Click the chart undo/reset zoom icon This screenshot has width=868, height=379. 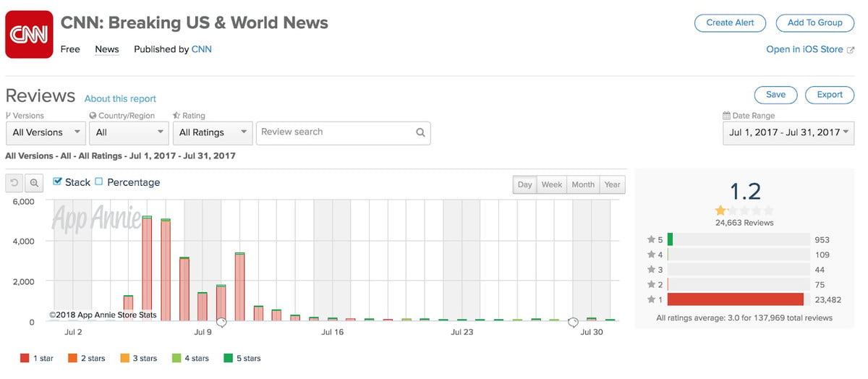click(14, 184)
